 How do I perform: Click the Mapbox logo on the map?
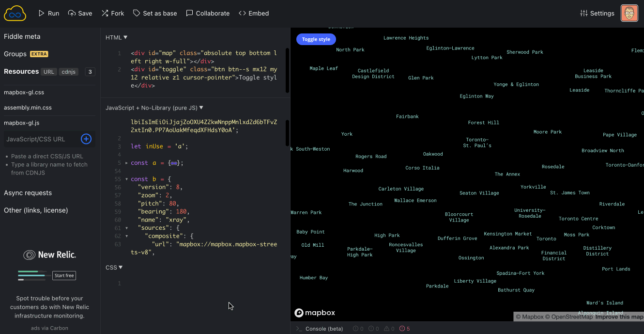point(314,313)
